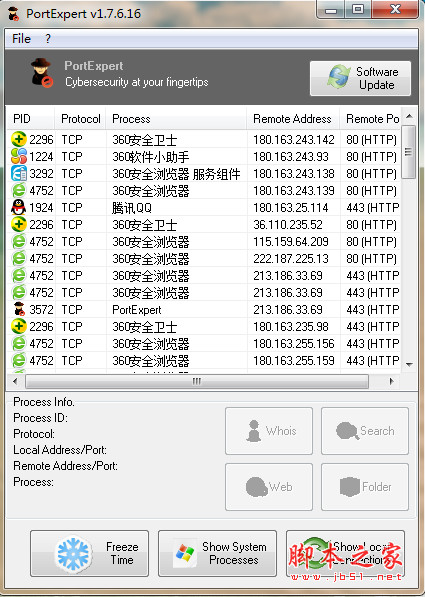Click the person icon on the Whois button
The width and height of the screenshot is (425, 597).
(x=254, y=431)
